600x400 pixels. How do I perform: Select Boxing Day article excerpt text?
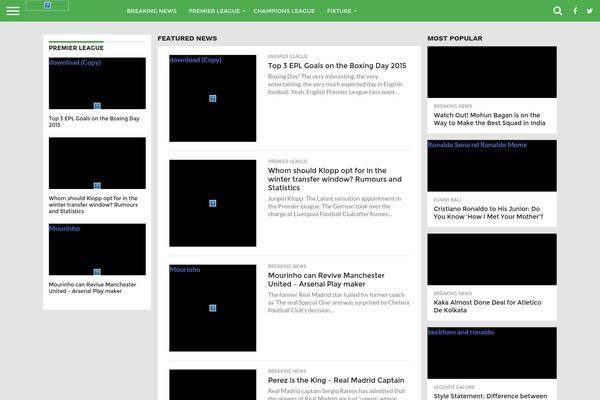click(335, 84)
